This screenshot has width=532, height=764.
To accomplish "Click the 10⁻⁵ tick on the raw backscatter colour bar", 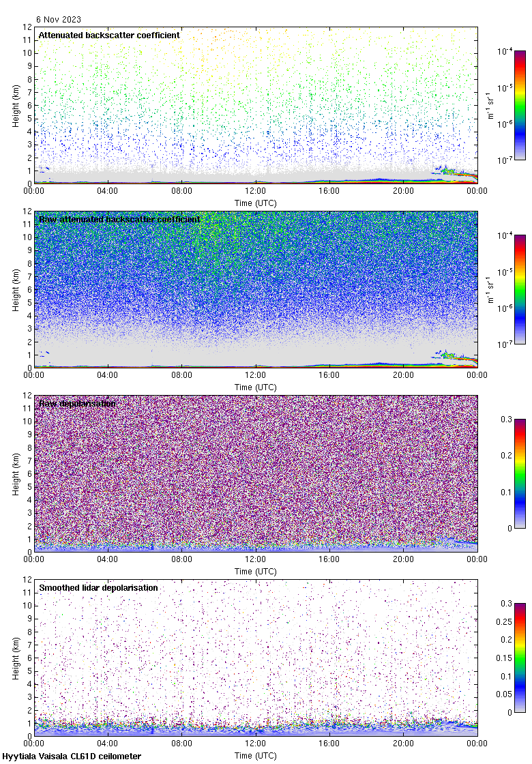I will (x=504, y=271).
